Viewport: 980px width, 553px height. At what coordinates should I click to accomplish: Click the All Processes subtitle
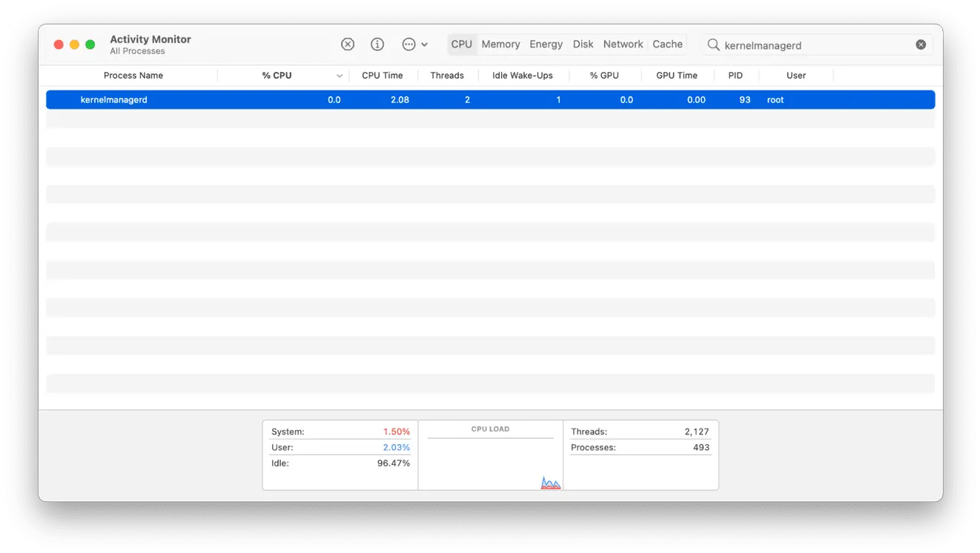(x=138, y=51)
